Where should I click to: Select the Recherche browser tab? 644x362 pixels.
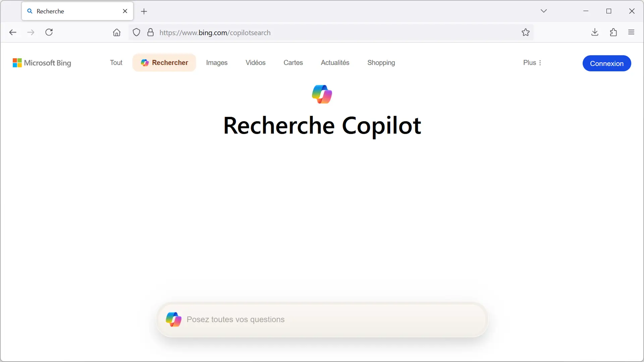(77, 11)
